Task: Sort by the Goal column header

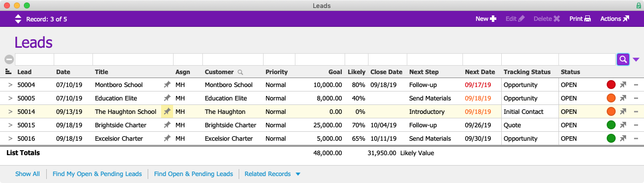Action: pyautogui.click(x=335, y=72)
